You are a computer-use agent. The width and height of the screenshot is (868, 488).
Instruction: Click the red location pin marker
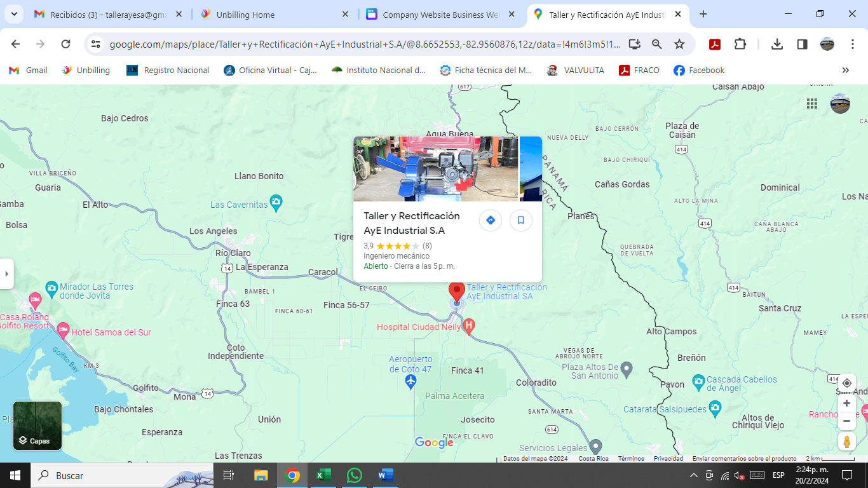click(456, 292)
